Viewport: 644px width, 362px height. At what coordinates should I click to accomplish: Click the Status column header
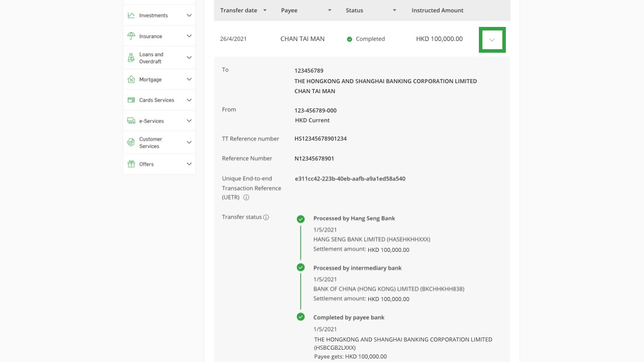[x=354, y=11]
